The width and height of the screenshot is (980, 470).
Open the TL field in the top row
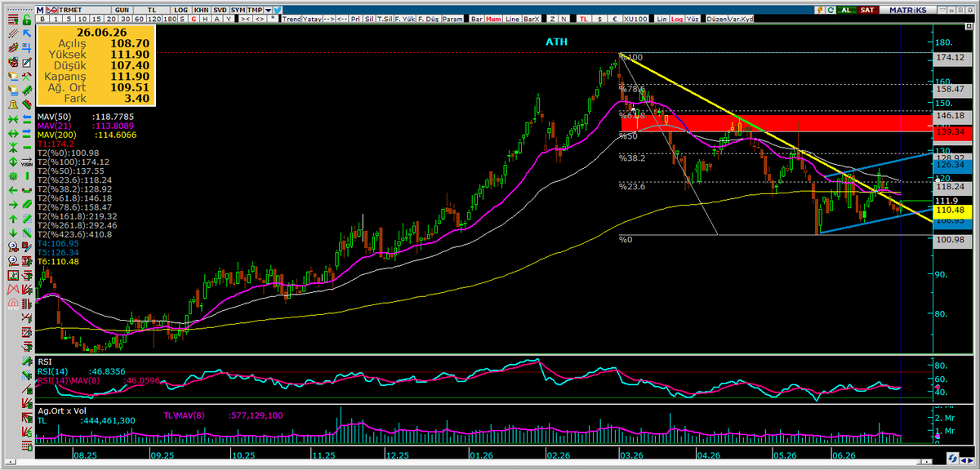click(x=152, y=10)
